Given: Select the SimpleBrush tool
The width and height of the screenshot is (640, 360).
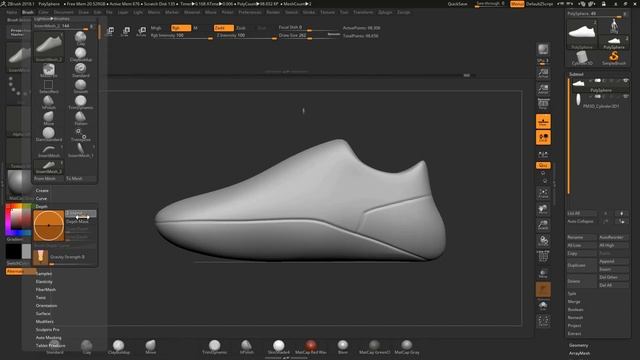Looking at the screenshot, I should tap(613, 58).
